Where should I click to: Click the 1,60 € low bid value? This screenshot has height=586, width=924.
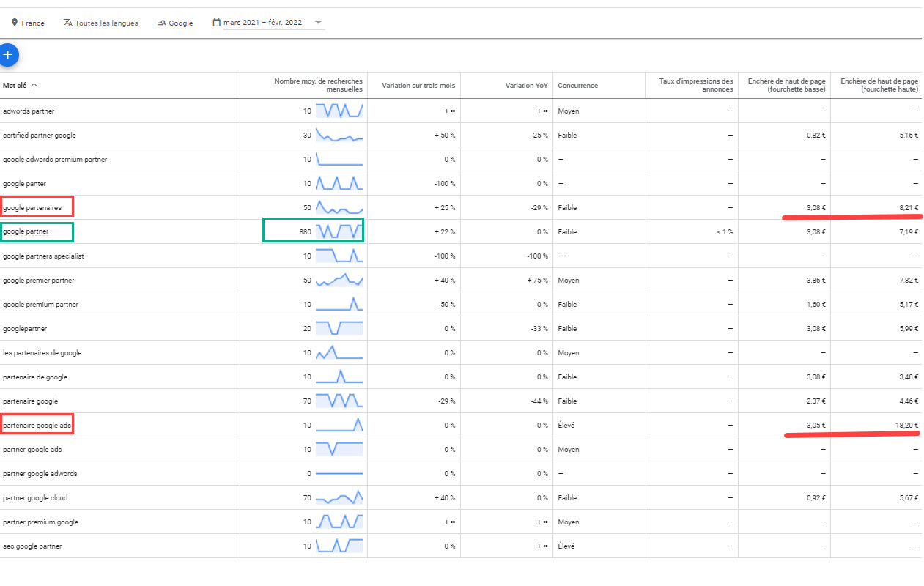pyautogui.click(x=816, y=304)
